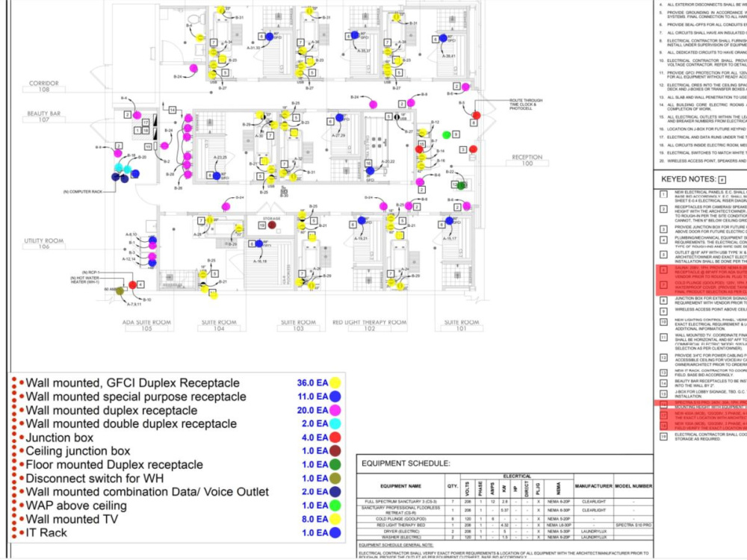Image resolution: width=747 pixels, height=560 pixels.
Task: Click the 'ADA SUITE ROOM 105' label
Action: (x=146, y=326)
